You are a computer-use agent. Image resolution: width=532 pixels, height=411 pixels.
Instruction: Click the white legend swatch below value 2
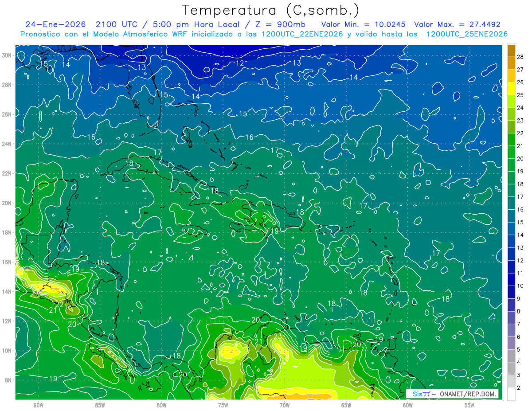[511, 394]
